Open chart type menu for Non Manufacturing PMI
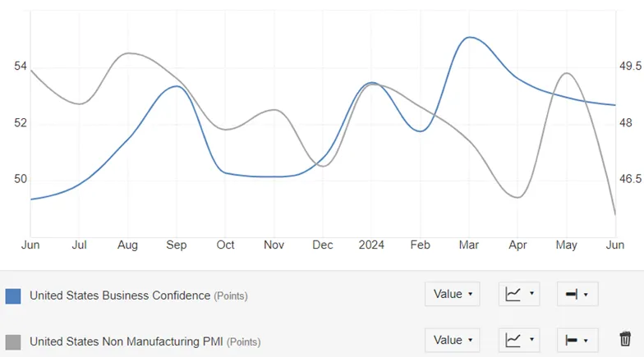This screenshot has height=357, width=644. [x=519, y=340]
